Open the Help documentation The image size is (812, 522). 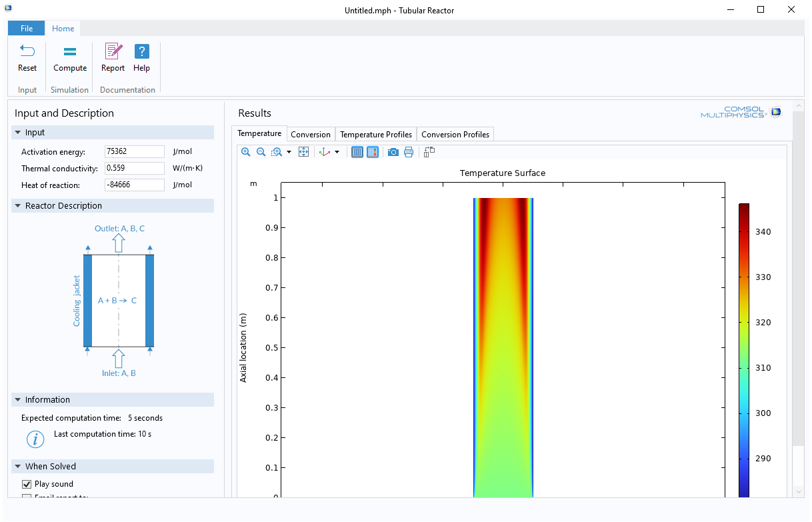point(141,57)
